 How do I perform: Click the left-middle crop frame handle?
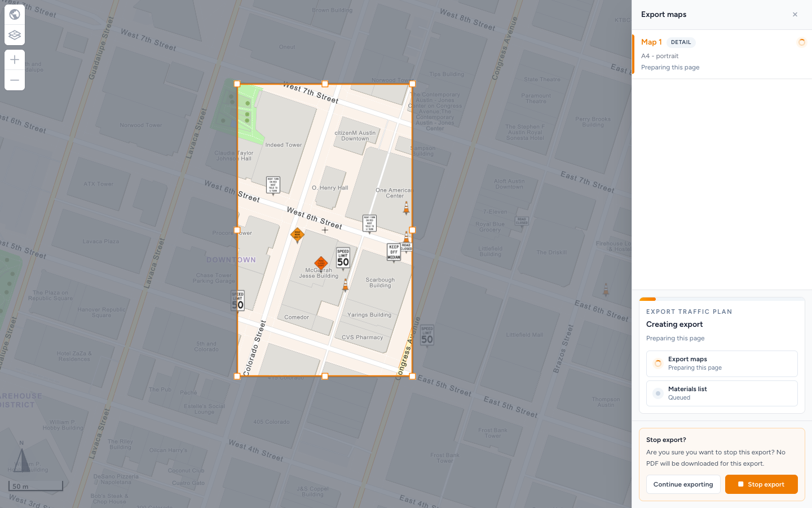(x=237, y=230)
